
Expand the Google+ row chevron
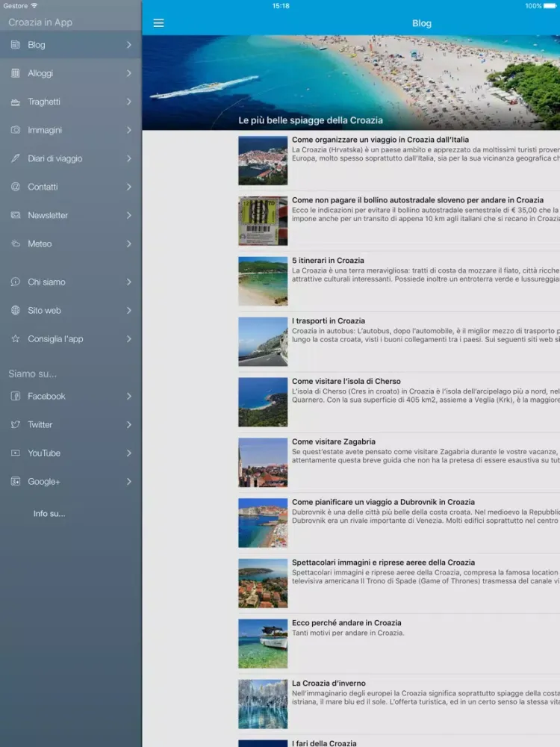(129, 482)
